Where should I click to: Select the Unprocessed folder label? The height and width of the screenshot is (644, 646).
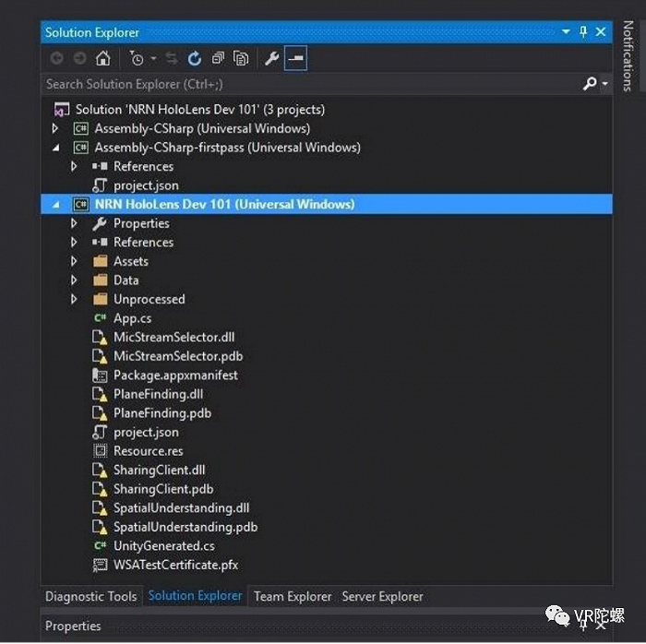150,299
